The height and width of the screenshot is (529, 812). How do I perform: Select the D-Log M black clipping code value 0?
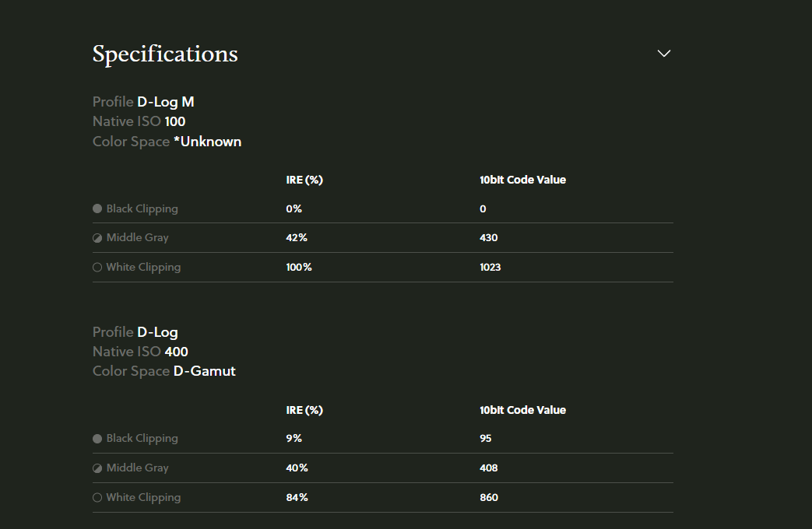click(483, 208)
